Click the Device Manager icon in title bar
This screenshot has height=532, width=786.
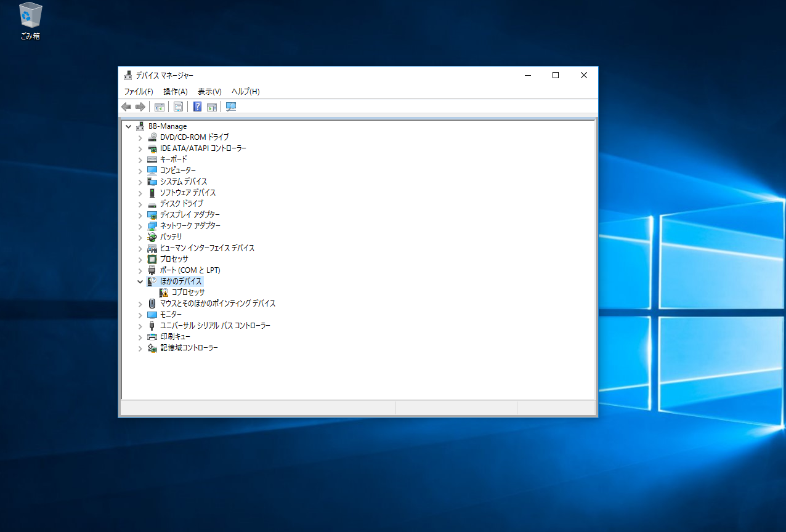pyautogui.click(x=128, y=75)
